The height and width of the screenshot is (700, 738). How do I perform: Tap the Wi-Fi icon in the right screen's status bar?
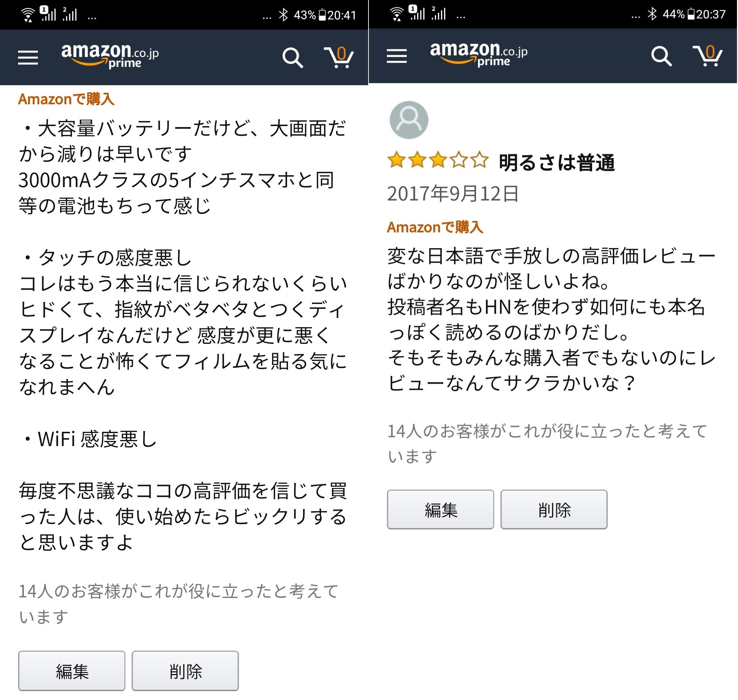click(396, 14)
